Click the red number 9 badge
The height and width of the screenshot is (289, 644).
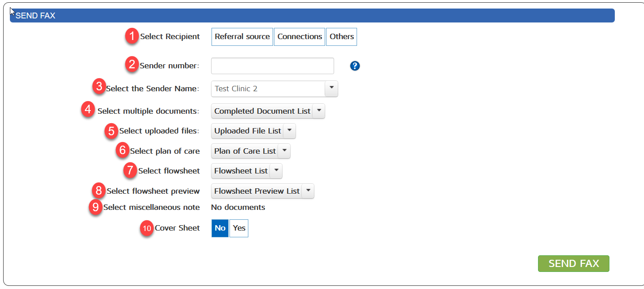pyautogui.click(x=95, y=207)
